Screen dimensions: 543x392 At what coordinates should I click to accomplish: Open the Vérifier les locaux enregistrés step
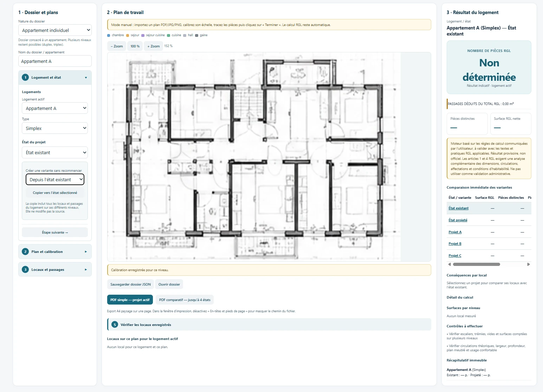(269, 325)
